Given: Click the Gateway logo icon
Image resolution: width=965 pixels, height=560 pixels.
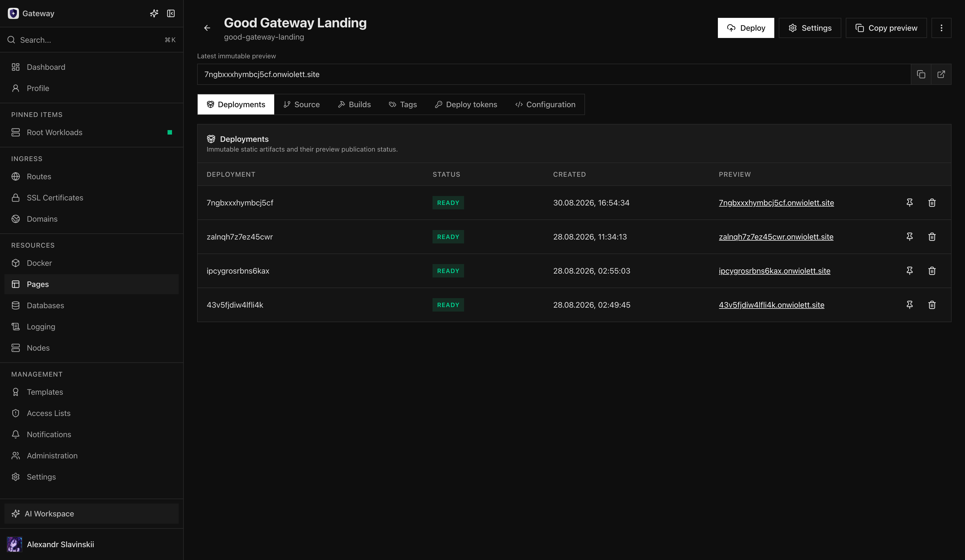Looking at the screenshot, I should point(13,13).
